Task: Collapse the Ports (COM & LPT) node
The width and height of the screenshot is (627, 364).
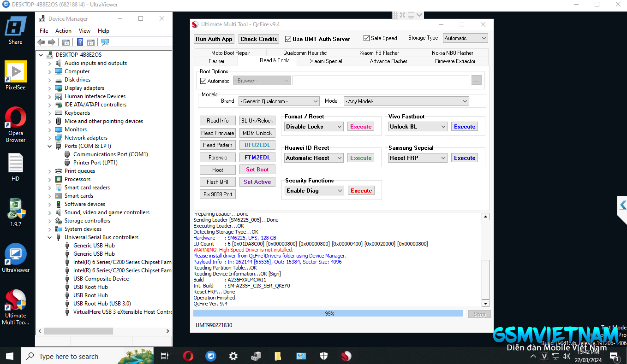Action: point(50,146)
